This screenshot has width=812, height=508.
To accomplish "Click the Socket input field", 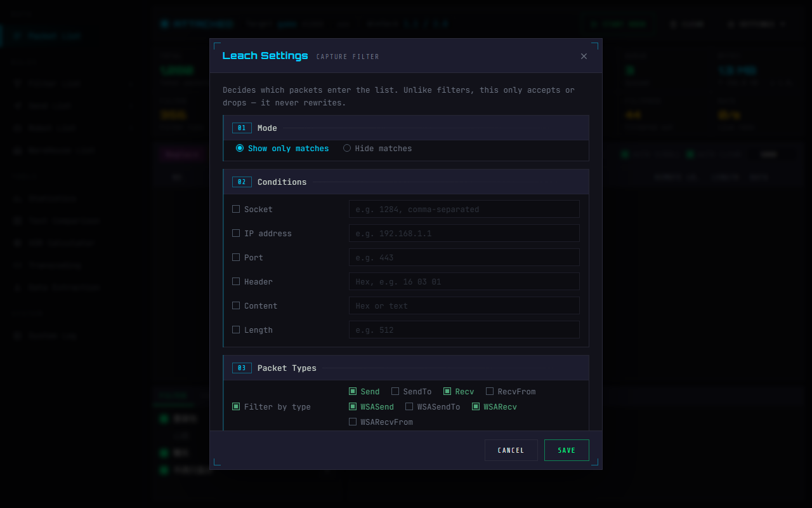I will pos(464,209).
